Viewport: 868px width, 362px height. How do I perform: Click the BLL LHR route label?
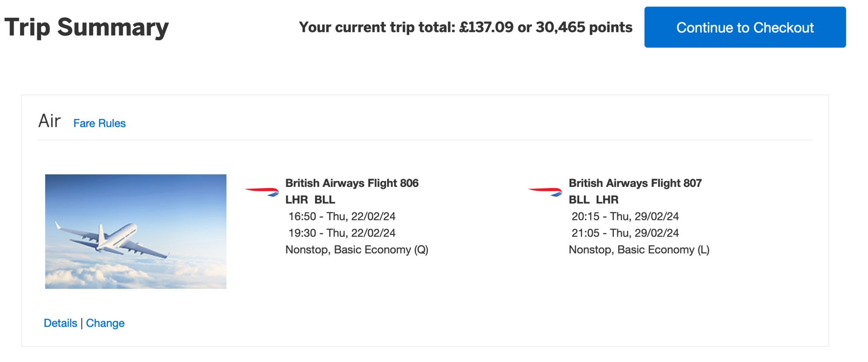point(593,200)
